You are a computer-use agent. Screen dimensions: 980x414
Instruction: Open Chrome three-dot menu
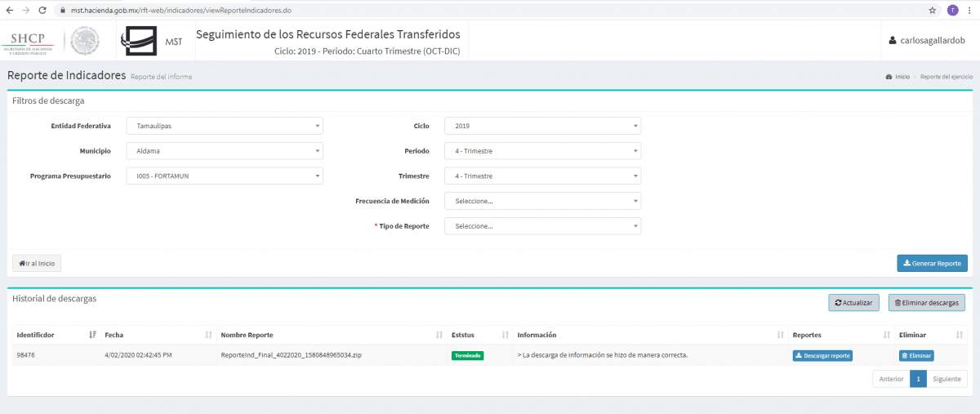click(x=969, y=10)
